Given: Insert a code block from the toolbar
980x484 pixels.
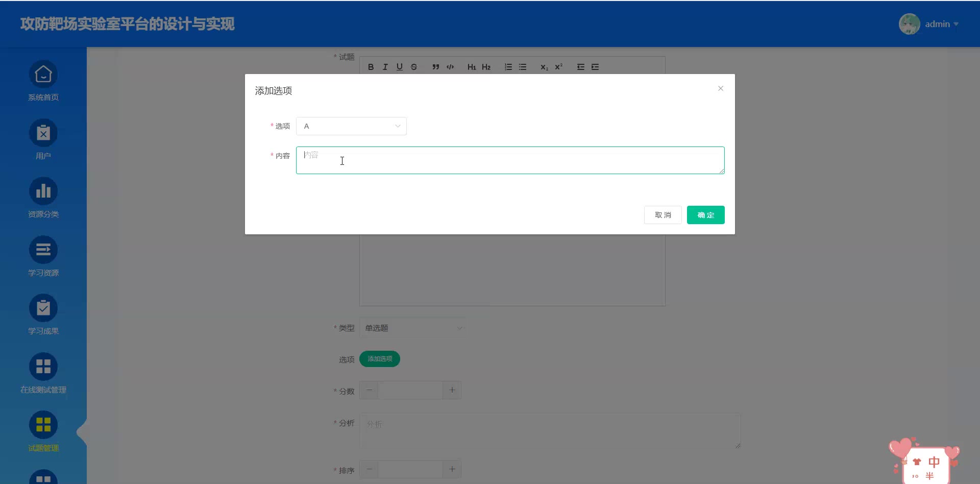Looking at the screenshot, I should (450, 67).
